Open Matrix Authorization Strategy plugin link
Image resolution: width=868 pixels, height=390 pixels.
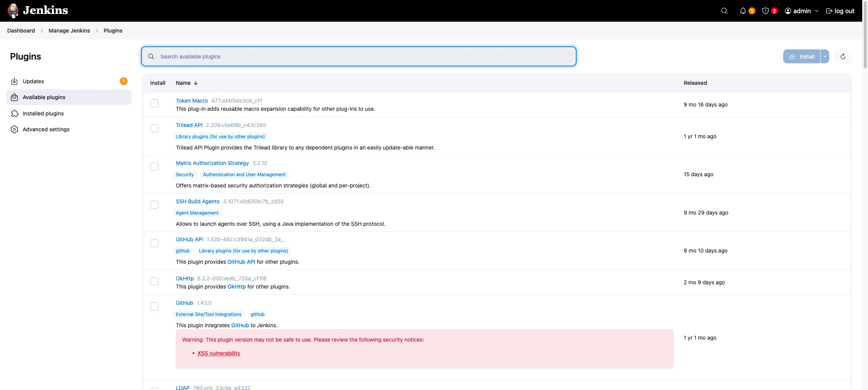[212, 163]
